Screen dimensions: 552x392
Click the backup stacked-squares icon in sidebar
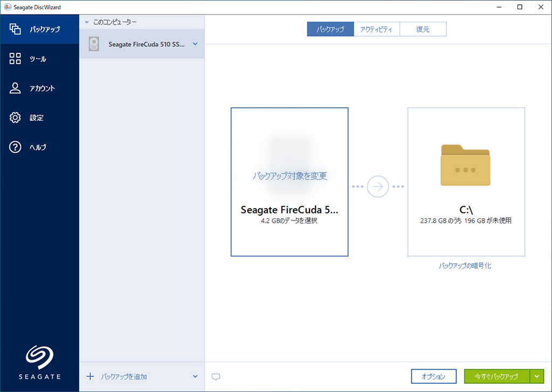[15, 29]
